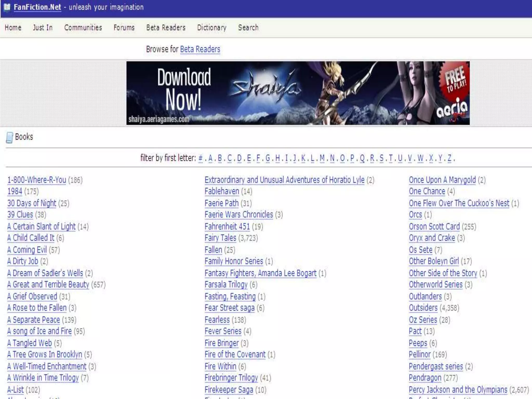Open the Dictionary nav item
Viewport: 532px width, 399px height.
pos(211,28)
